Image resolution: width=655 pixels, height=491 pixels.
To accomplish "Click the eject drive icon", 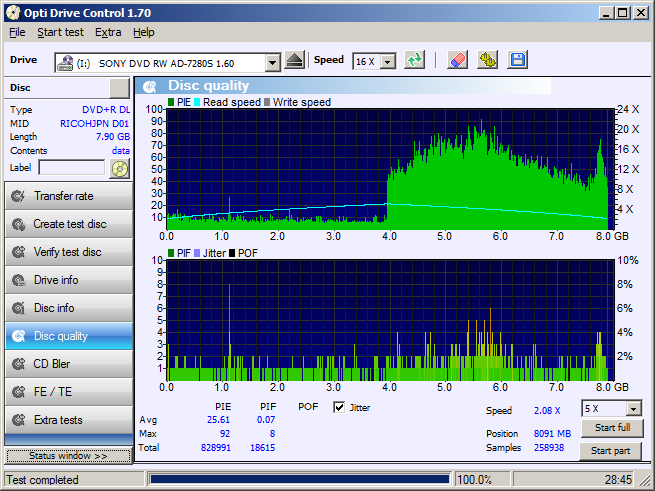I will pyautogui.click(x=294, y=61).
